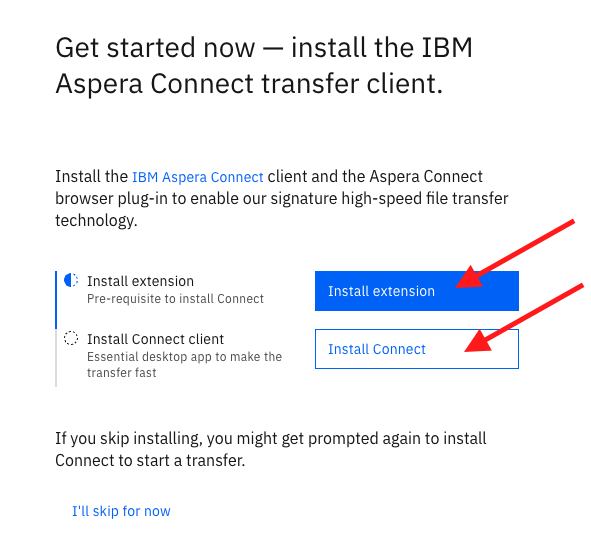Click the Essential desktop app description text
591x552 pixels.
[x=184, y=364]
